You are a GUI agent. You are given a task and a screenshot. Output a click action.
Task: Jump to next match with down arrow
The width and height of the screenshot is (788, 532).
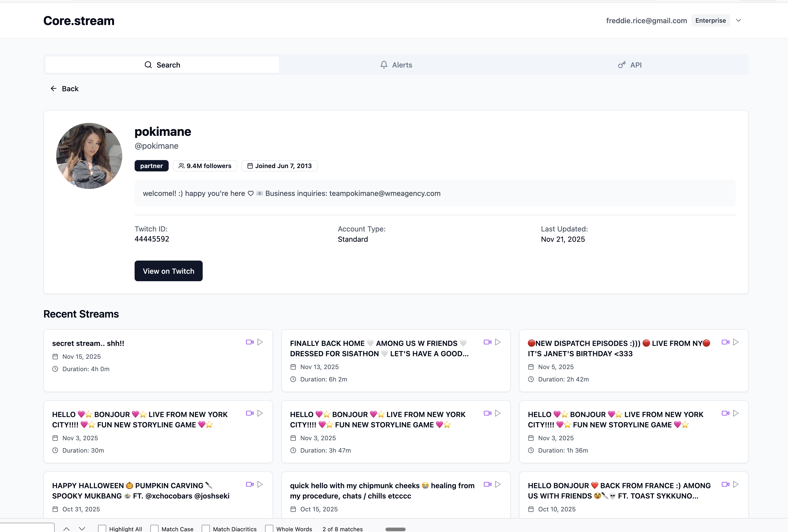click(x=82, y=528)
